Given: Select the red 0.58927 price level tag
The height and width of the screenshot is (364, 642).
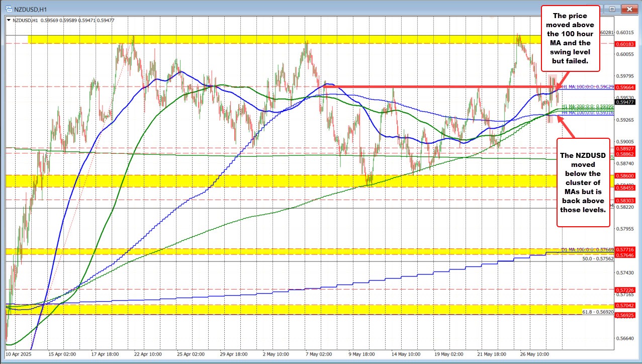Looking at the screenshot, I should click(627, 149).
